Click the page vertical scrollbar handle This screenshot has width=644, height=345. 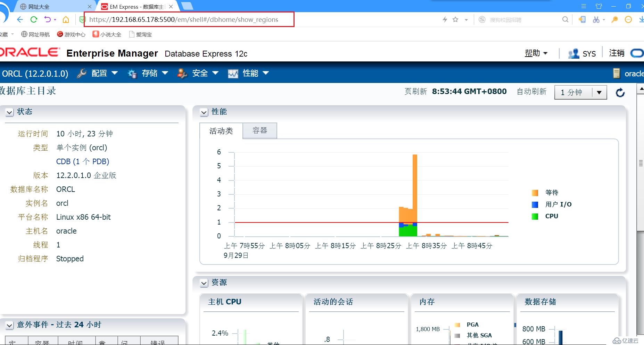pyautogui.click(x=641, y=163)
